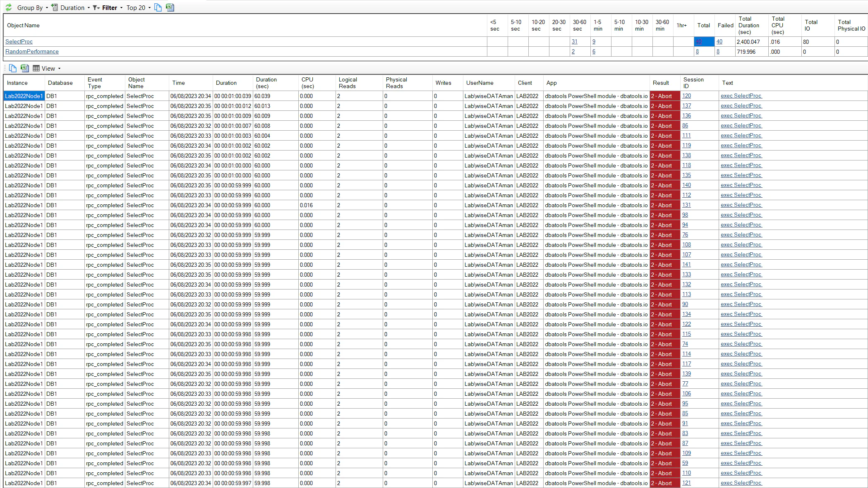Click the top toolbar copy icon
868x488 pixels.
click(158, 7)
